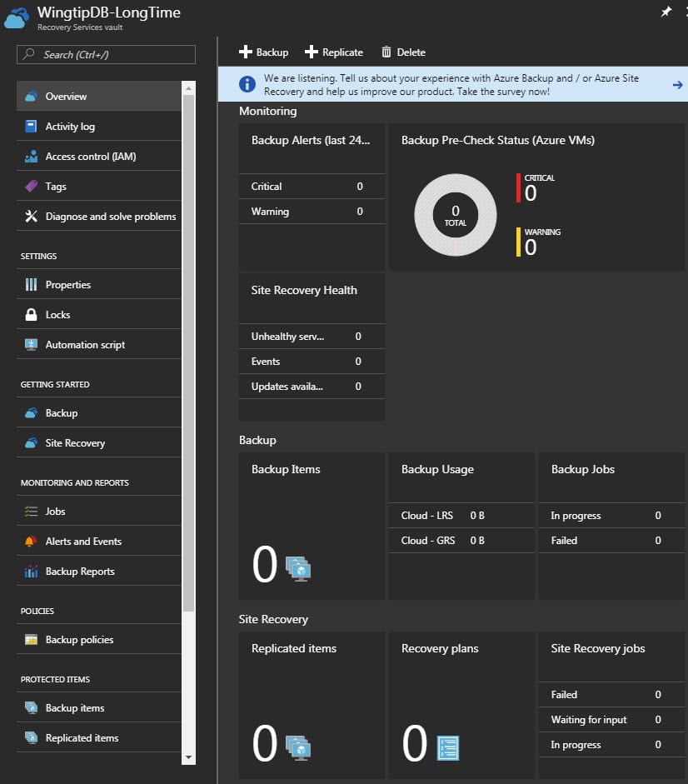Screen dimensions: 688x784
Task: Click the + Replicate toolbar button
Action: tap(334, 52)
